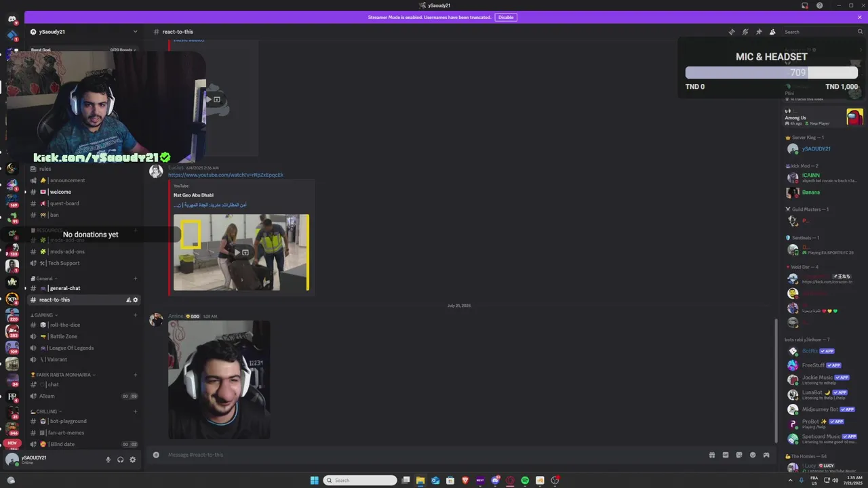Open Midjourney Bot in member list
868x488 pixels.
point(822,409)
